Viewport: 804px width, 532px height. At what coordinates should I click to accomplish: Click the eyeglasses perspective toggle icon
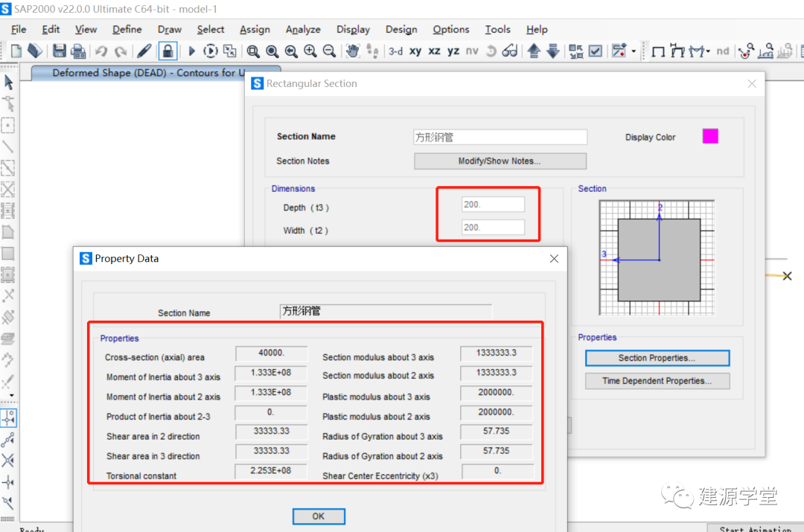click(510, 51)
